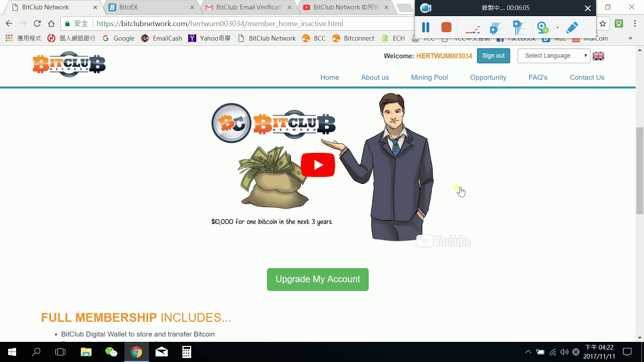Click the pencil annotation tool in recorder

pos(572,27)
